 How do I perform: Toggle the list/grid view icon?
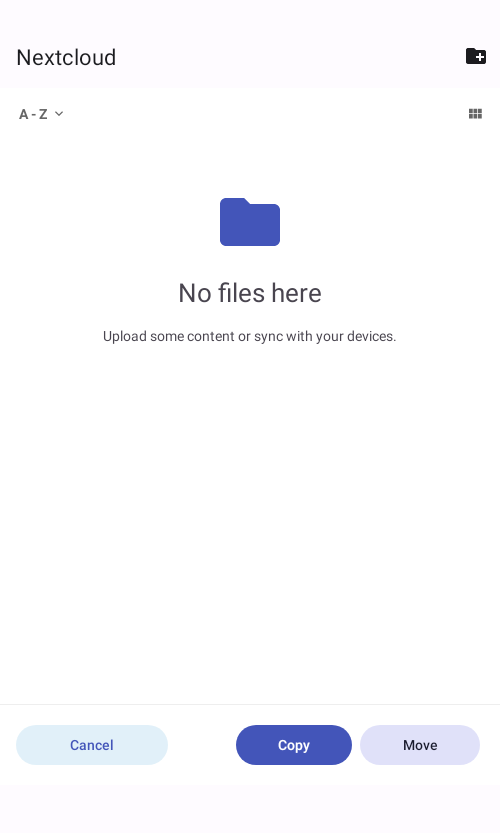[x=475, y=114]
